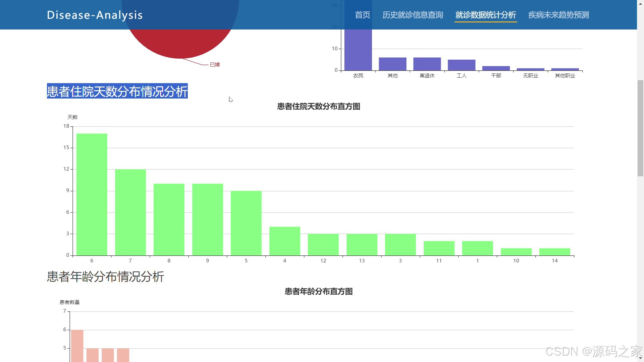Screen dimensions: 644x362
Task: Select 就诊数据统计分析 tab
Action: 485,15
